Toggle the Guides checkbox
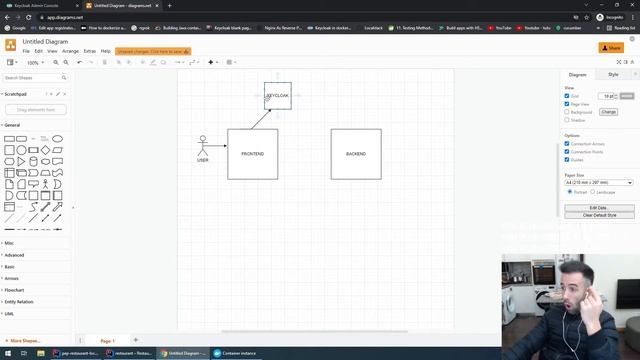The height and width of the screenshot is (360, 640). (567, 160)
